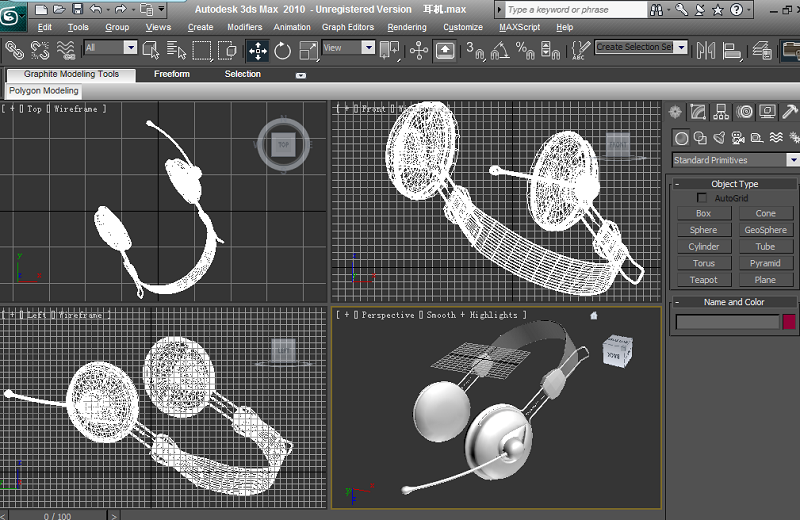The height and width of the screenshot is (520, 800).
Task: Enable the AutoGrid checkbox
Action: click(702, 198)
